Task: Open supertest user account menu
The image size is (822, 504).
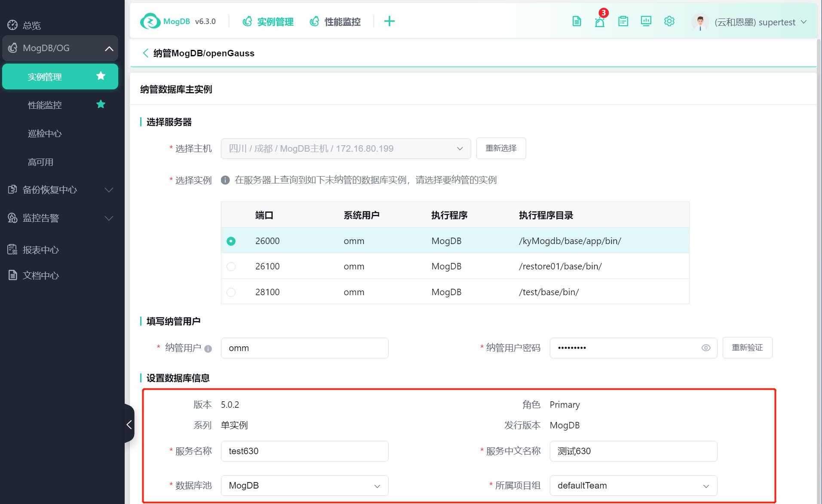Action: click(x=760, y=22)
